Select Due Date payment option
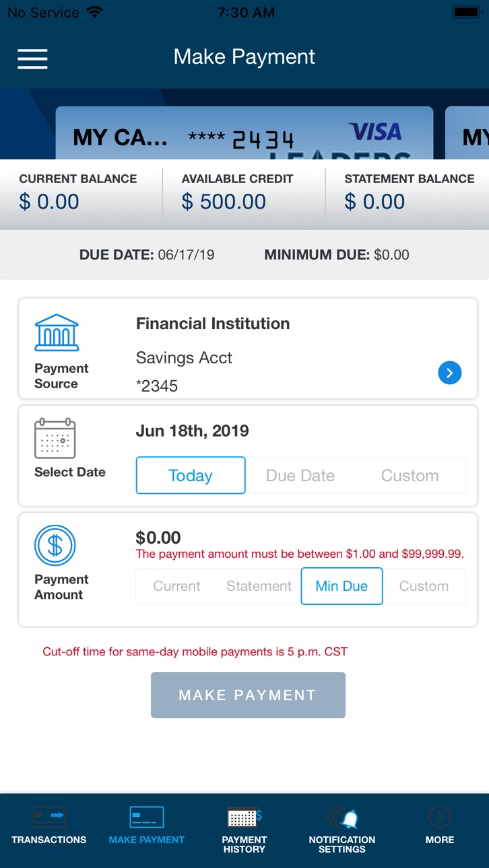 tap(300, 475)
